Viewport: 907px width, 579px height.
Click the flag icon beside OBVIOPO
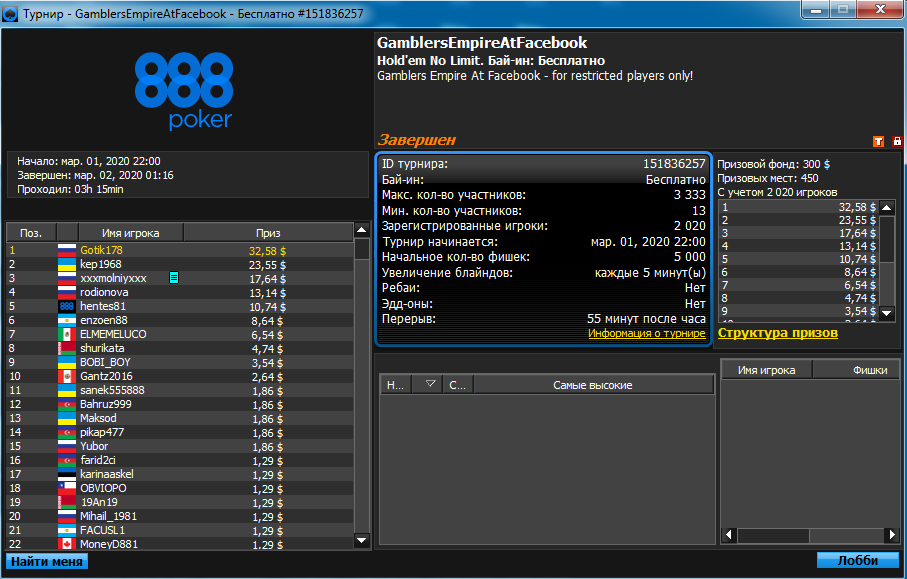pos(67,488)
